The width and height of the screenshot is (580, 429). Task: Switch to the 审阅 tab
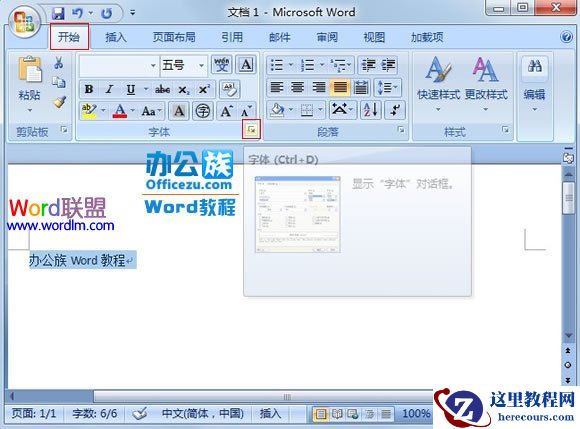coord(327,37)
